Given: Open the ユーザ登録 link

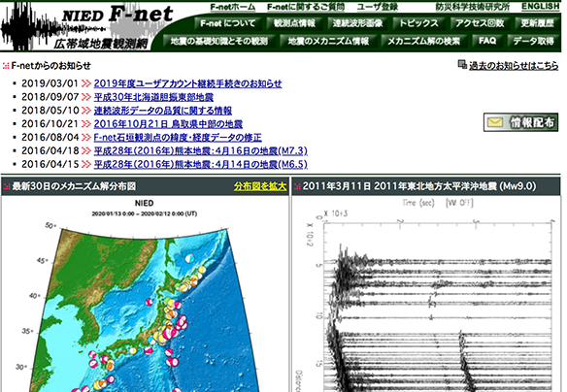Looking at the screenshot, I should 377,7.
